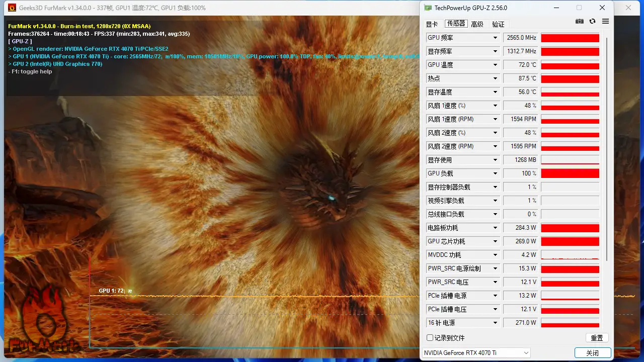Screen dimensions: 644x362
Task: Click the GPU 负载 red history graph
Action: (x=570, y=173)
